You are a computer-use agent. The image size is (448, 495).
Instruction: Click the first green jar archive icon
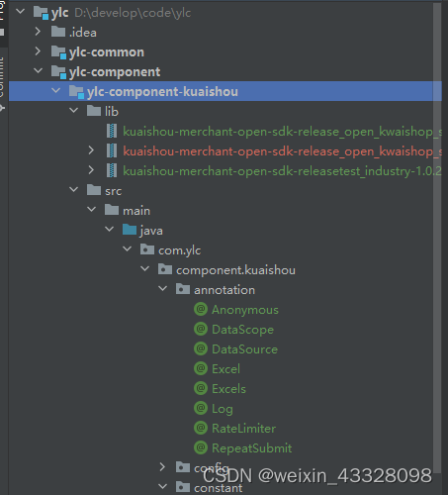(x=112, y=131)
